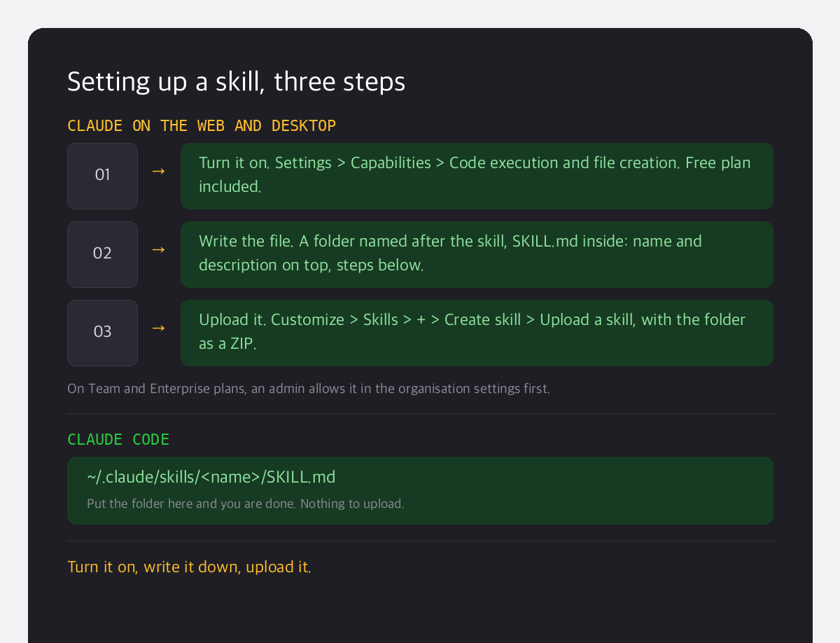This screenshot has width=840, height=643.
Task: Click the step number box "03"
Action: tap(102, 333)
